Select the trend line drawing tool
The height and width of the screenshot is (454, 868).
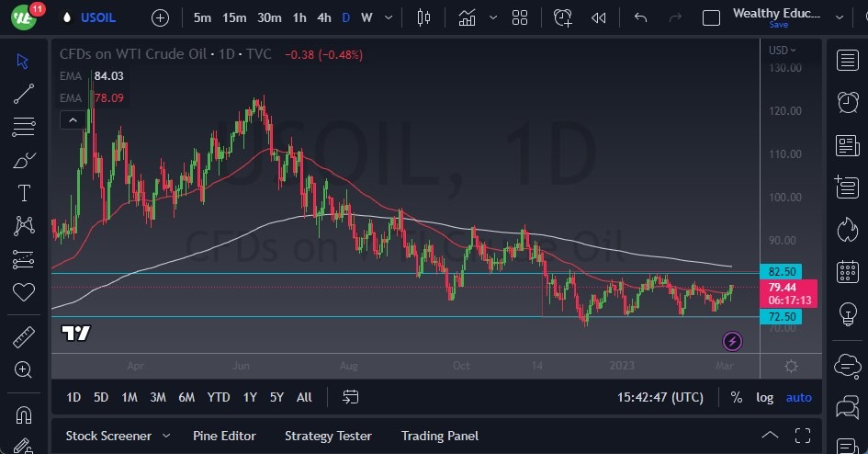click(24, 93)
